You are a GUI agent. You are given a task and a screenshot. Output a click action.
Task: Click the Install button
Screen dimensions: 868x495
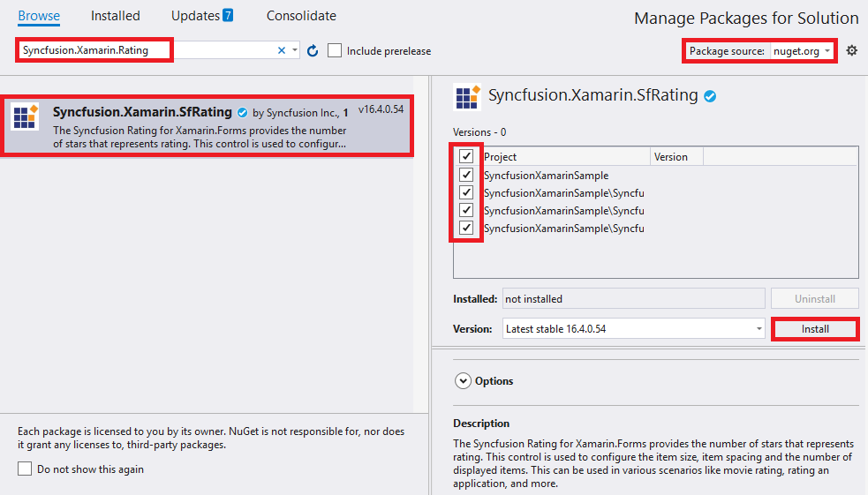(815, 328)
